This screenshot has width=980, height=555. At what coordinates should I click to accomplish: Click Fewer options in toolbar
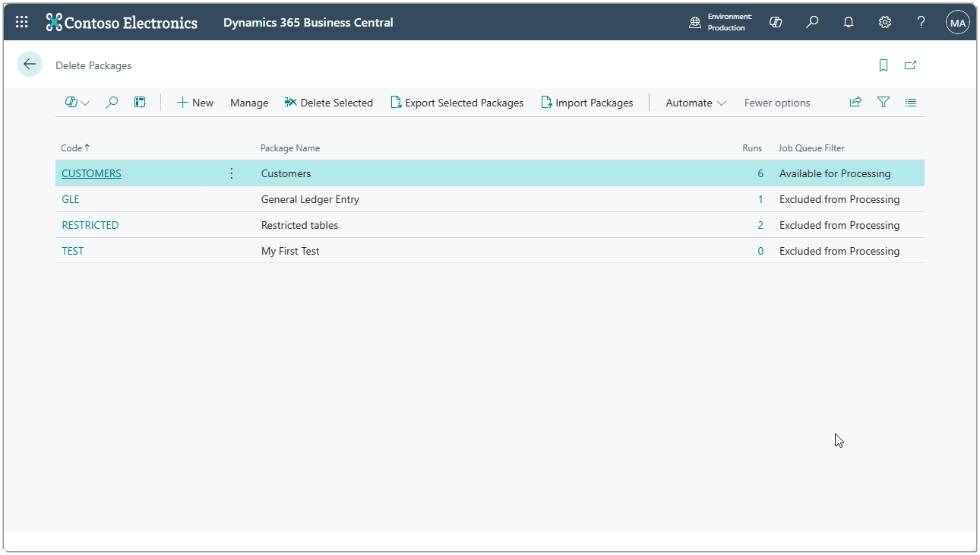[776, 103]
